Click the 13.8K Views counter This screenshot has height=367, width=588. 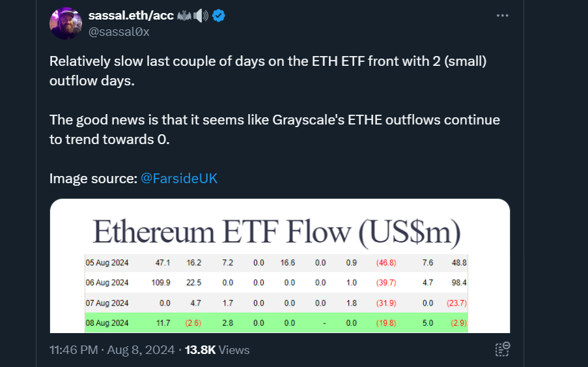pos(217,350)
